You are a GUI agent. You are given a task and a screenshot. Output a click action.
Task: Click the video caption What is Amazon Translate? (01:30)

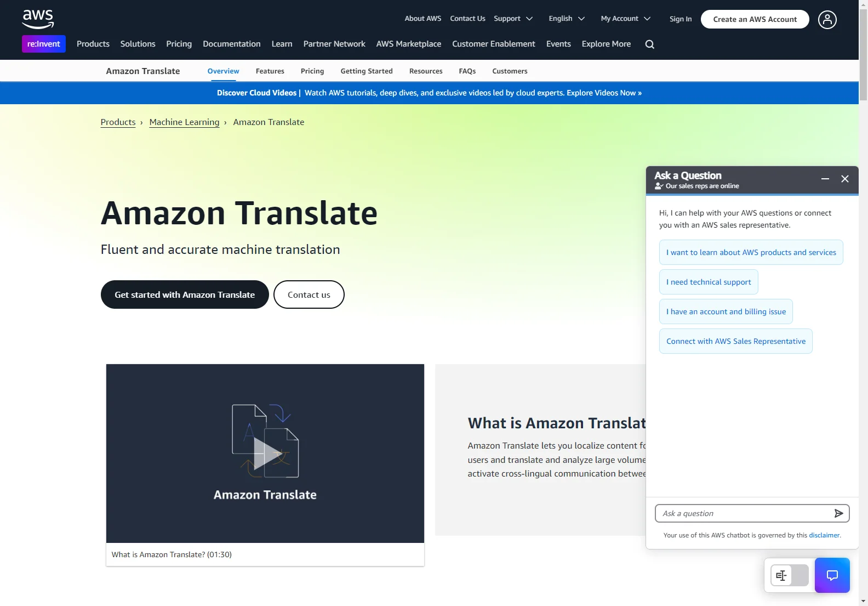pyautogui.click(x=172, y=554)
